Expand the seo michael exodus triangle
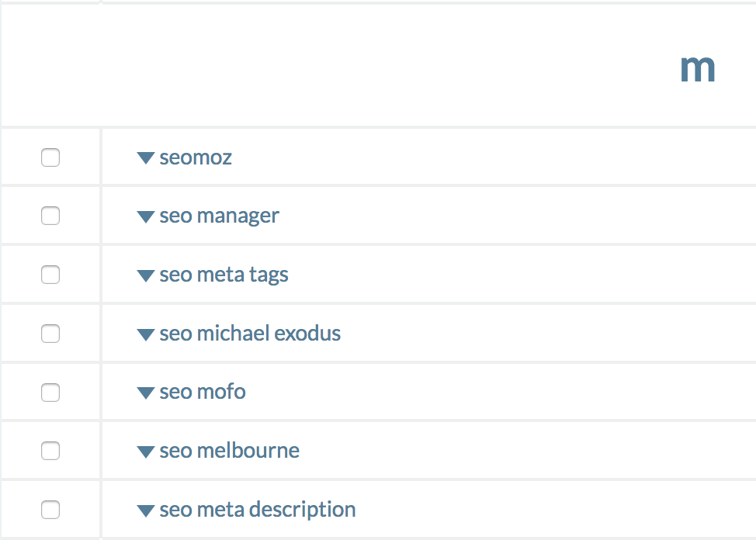756x540 pixels. tap(146, 334)
